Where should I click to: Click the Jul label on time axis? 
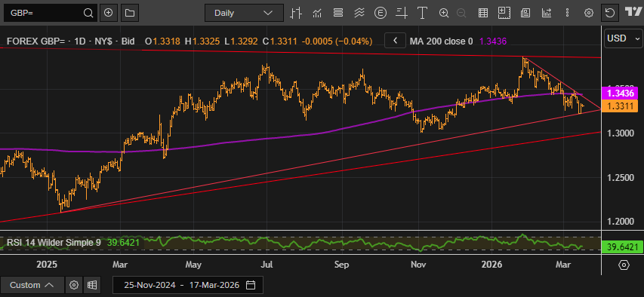click(x=267, y=265)
